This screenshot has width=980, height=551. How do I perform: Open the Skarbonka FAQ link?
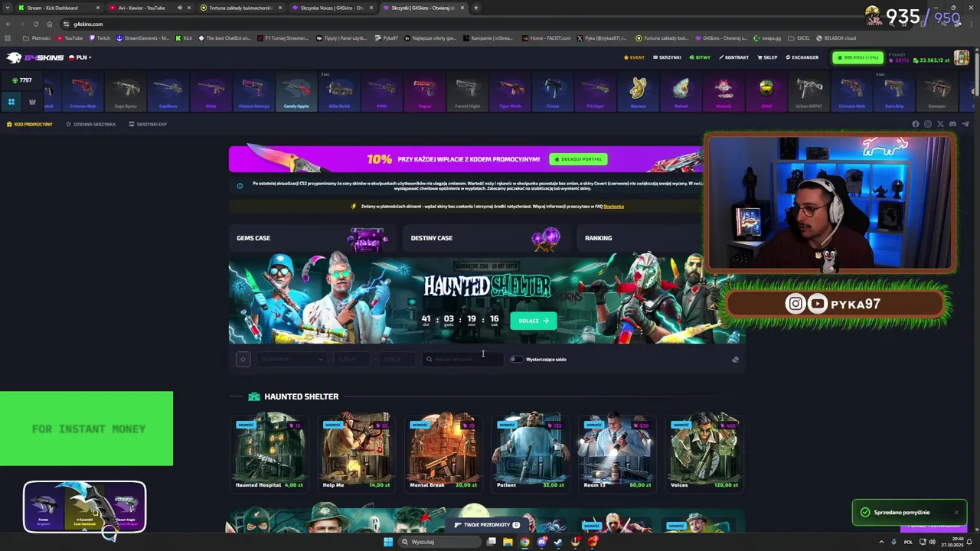click(613, 206)
